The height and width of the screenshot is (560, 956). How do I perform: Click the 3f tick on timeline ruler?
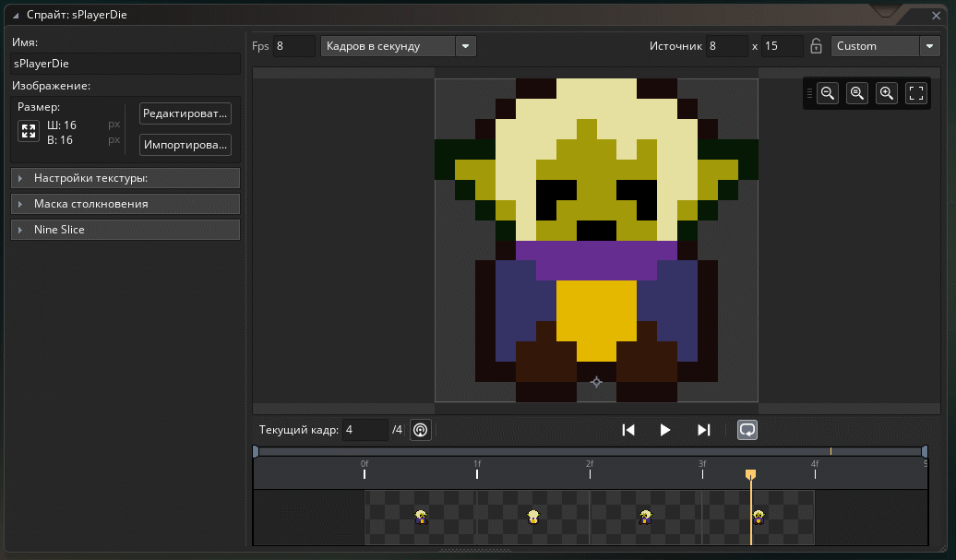pyautogui.click(x=702, y=473)
